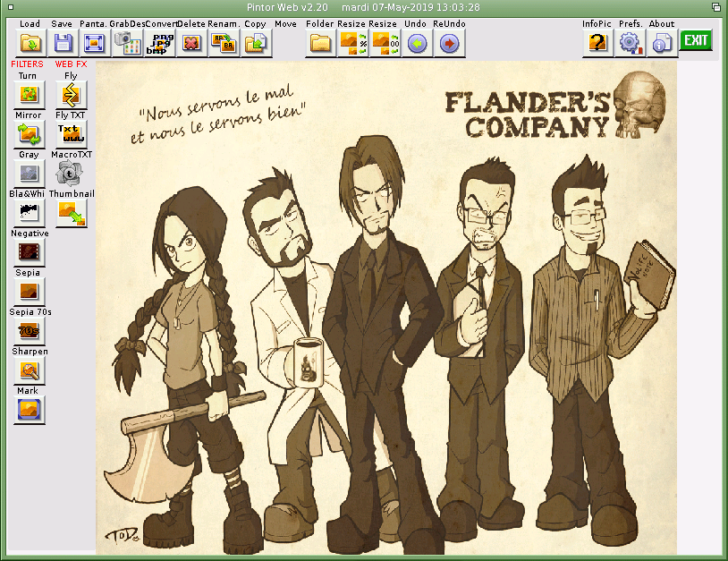Open Prefs. gear settings icon
The image size is (728, 561).
pyautogui.click(x=630, y=44)
